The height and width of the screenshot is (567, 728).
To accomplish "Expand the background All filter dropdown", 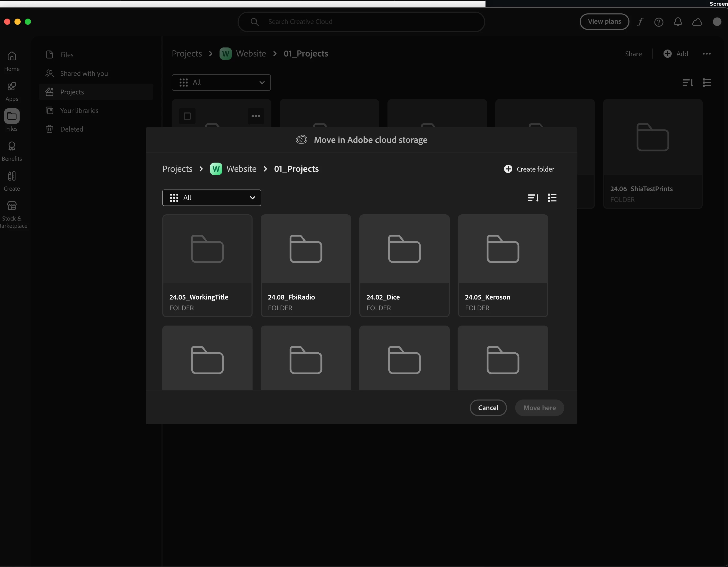I will pyautogui.click(x=221, y=82).
